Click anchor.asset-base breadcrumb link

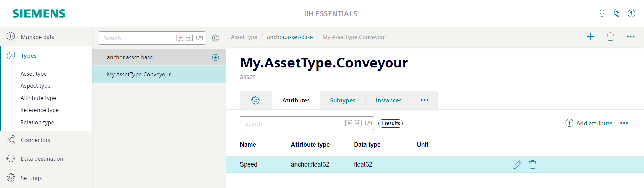click(x=290, y=37)
